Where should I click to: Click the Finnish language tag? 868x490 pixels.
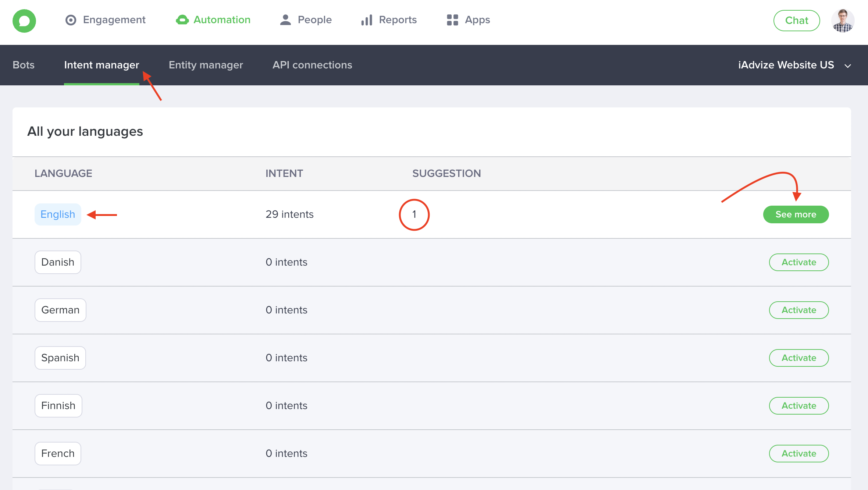coord(58,406)
